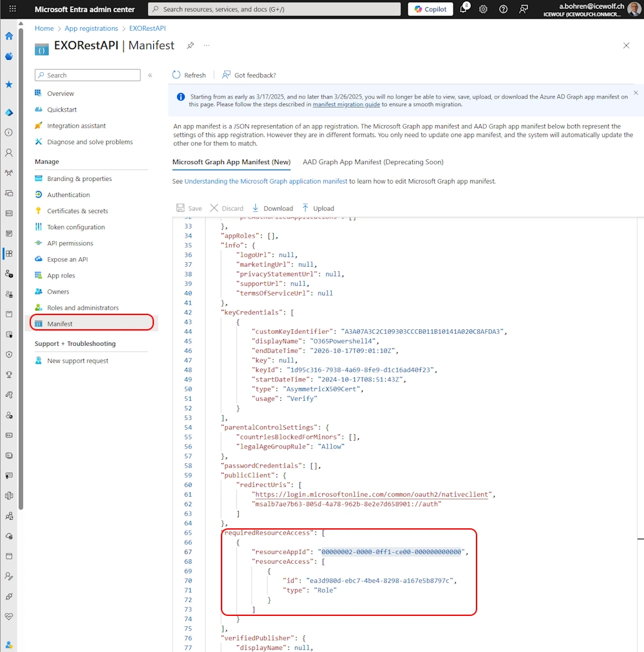Collapse the left navigation menu chevrons

[x=150, y=75]
